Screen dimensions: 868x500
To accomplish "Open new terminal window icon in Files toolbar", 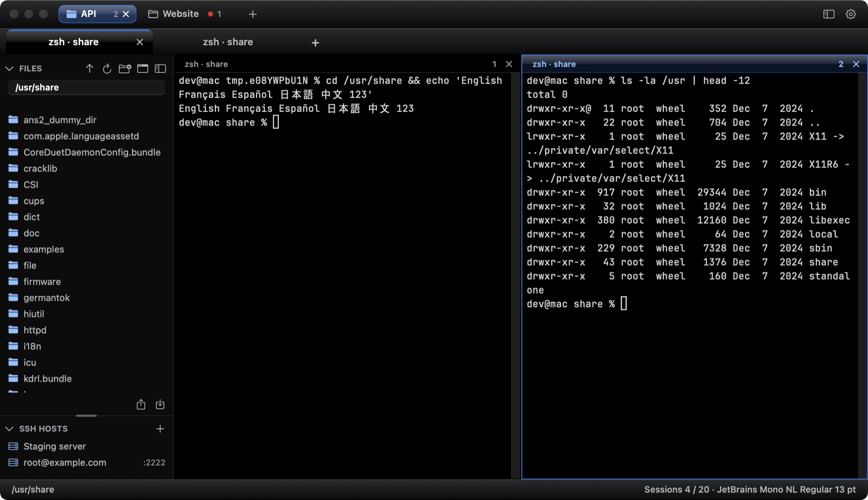I will coord(143,68).
